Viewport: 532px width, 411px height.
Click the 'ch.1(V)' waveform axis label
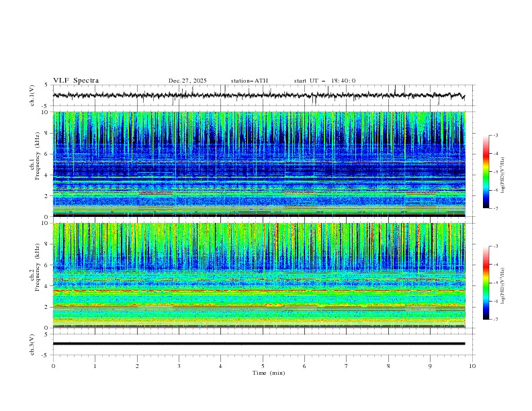pos(32,95)
